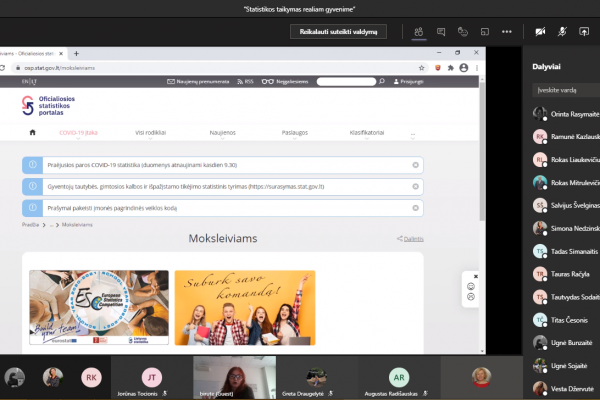Viewport: 600px width, 400px height.
Task: Dismiss the COVID-19 statistika notification
Action: coord(415,165)
